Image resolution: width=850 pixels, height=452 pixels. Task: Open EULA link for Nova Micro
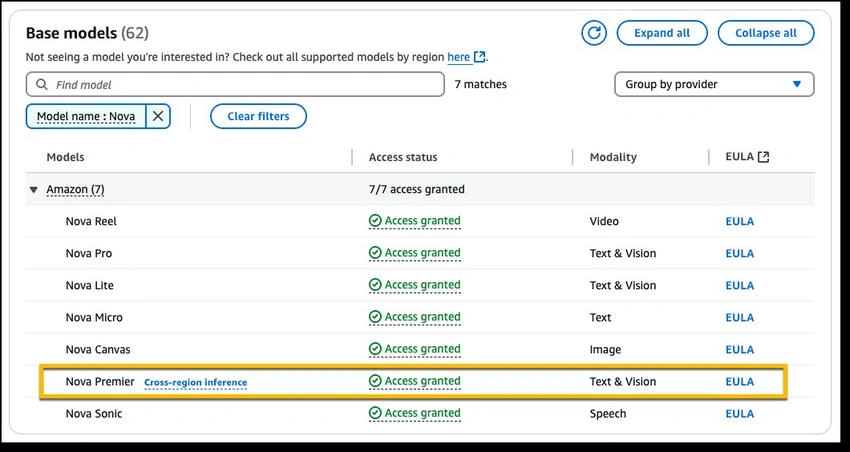tap(739, 318)
